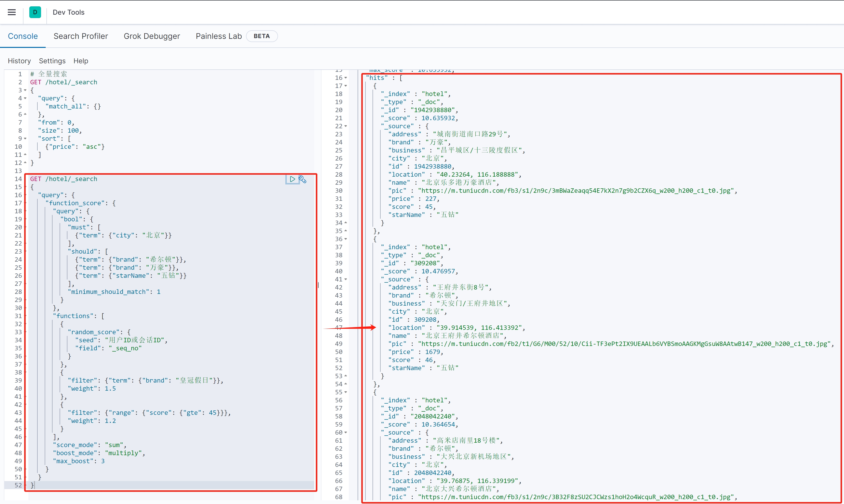Click the fold marker at output line 34

(346, 223)
